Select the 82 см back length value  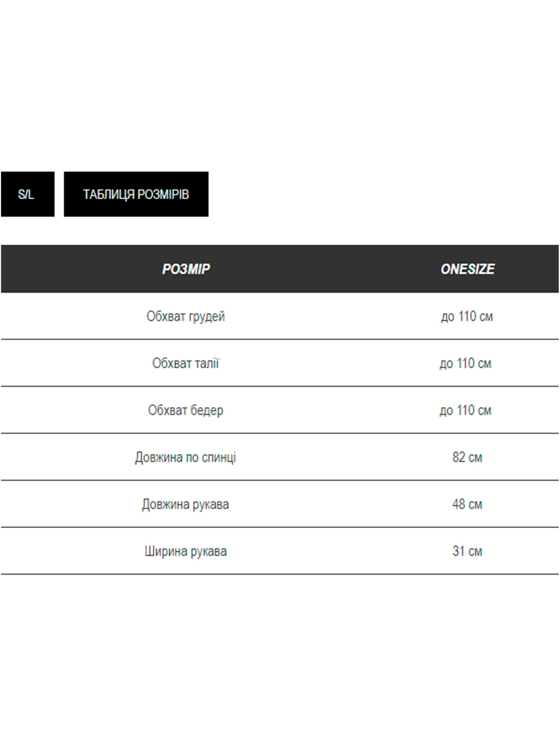[467, 457]
